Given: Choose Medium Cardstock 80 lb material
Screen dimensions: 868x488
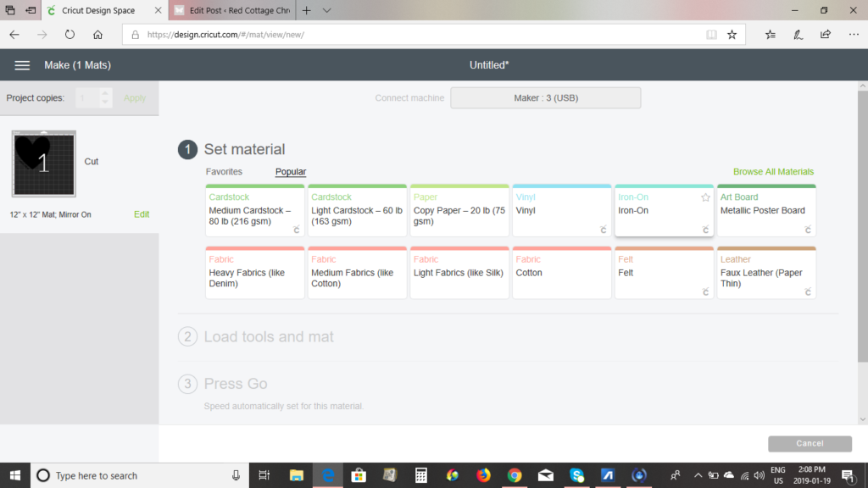Looking at the screenshot, I should (x=254, y=210).
